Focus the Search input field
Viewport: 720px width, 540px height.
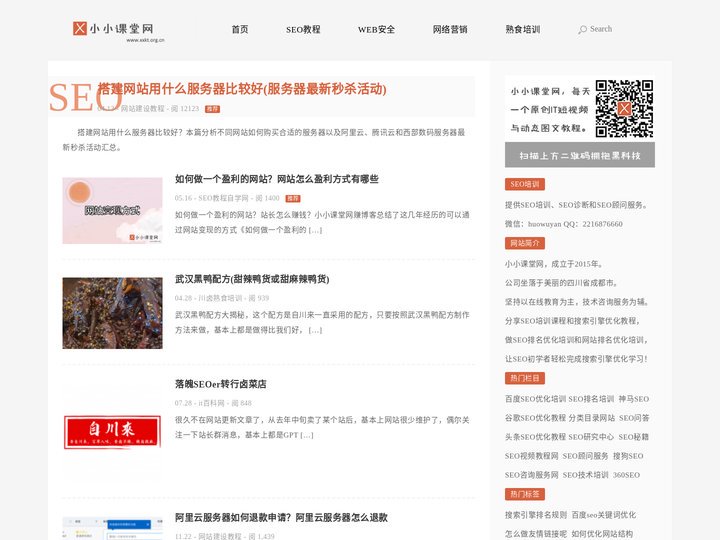tap(601, 29)
